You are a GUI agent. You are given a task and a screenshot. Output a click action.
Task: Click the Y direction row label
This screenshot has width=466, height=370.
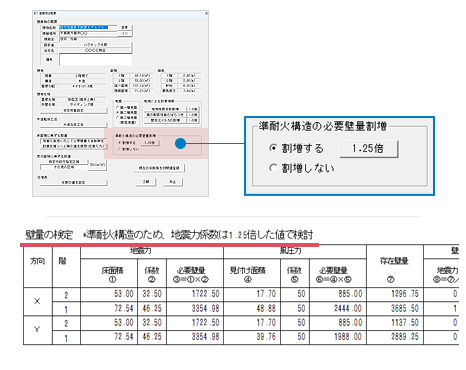coord(38,330)
